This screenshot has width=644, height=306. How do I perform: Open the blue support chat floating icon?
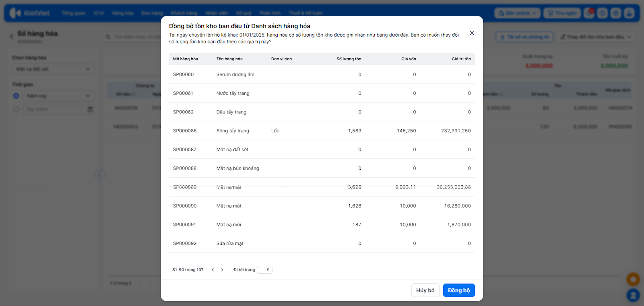633,295
